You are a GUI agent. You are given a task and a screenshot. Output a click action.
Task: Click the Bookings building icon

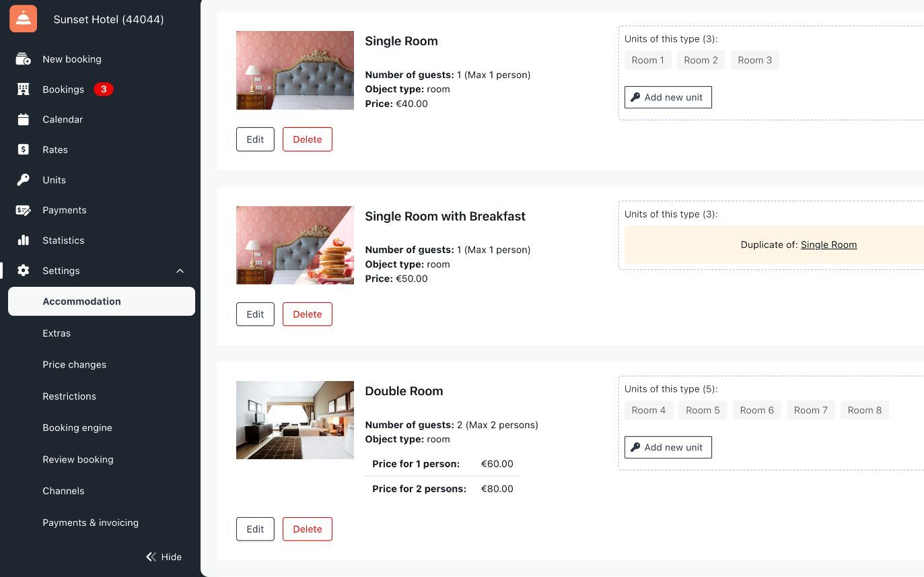point(24,90)
